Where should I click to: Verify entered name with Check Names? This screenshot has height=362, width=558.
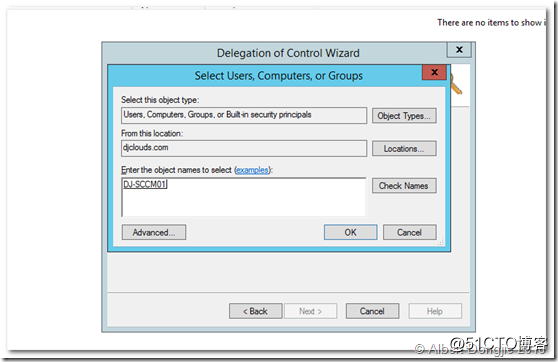click(x=404, y=185)
